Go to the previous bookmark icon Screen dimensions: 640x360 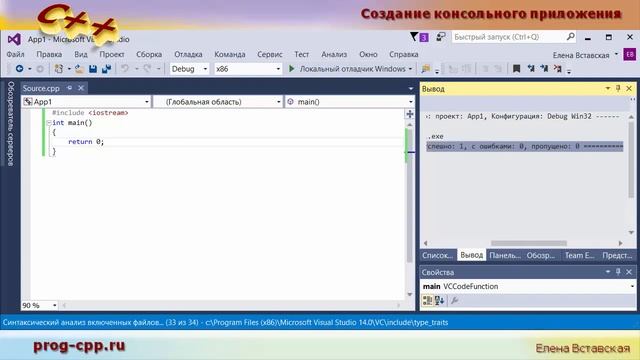click(531, 69)
